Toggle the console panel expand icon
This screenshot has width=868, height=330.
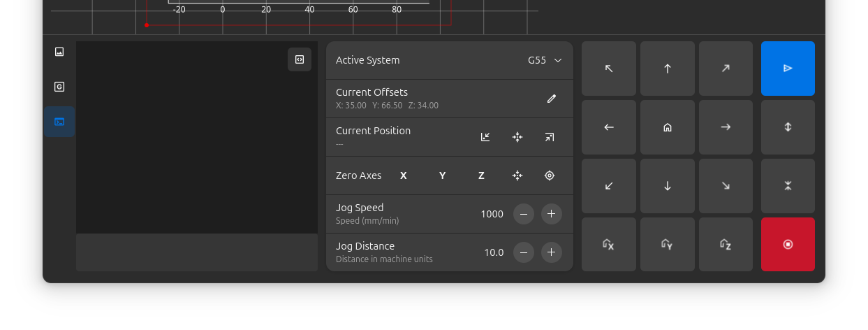(x=300, y=59)
